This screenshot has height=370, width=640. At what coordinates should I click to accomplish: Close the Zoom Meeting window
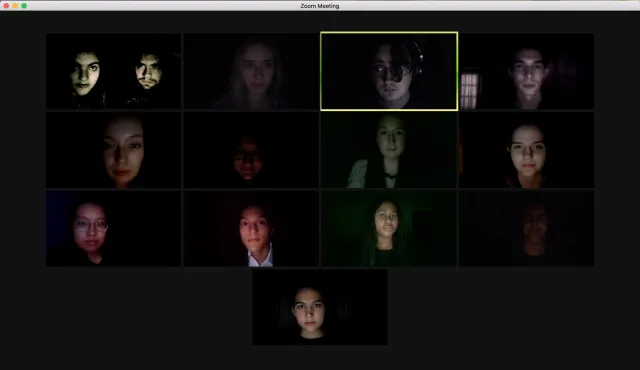tap(6, 6)
